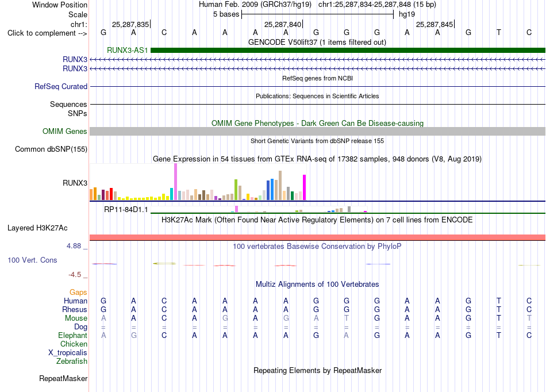This screenshot has width=546, height=392.
Task: Click the Scale label in base position track
Action: 78,14
